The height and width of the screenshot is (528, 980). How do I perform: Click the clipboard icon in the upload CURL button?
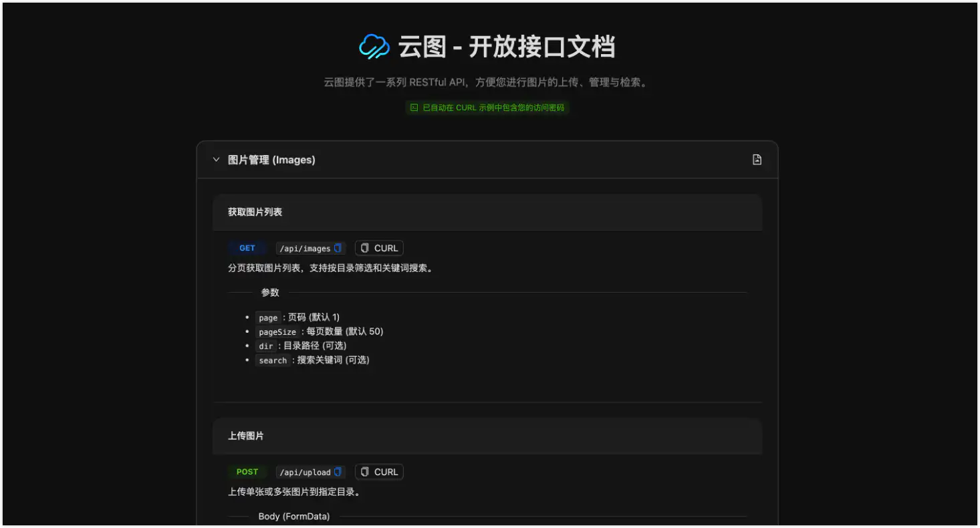[x=363, y=471]
